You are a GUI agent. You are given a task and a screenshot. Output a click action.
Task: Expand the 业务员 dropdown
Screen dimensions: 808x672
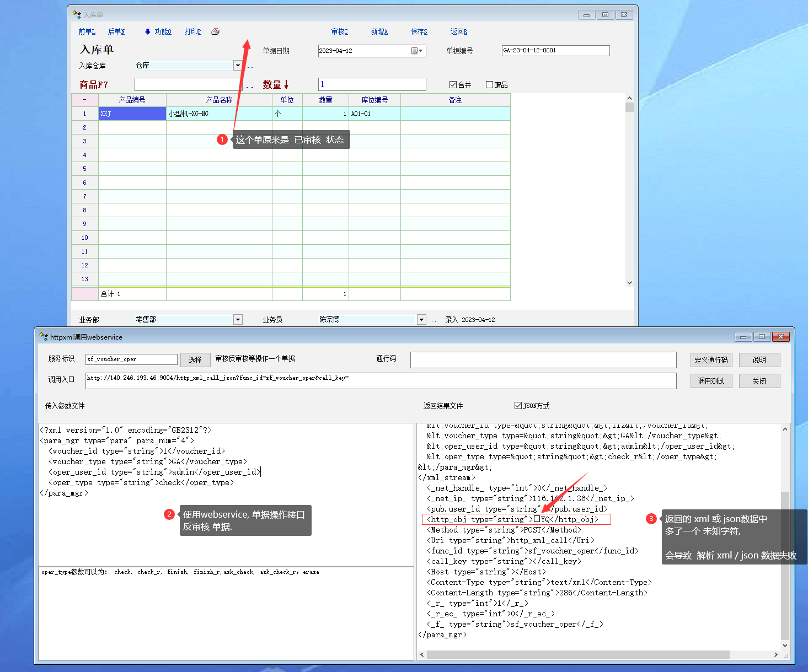[421, 319]
